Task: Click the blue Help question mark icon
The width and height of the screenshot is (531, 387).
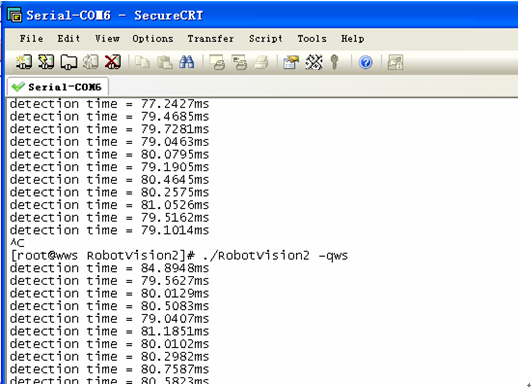Action: tap(365, 63)
